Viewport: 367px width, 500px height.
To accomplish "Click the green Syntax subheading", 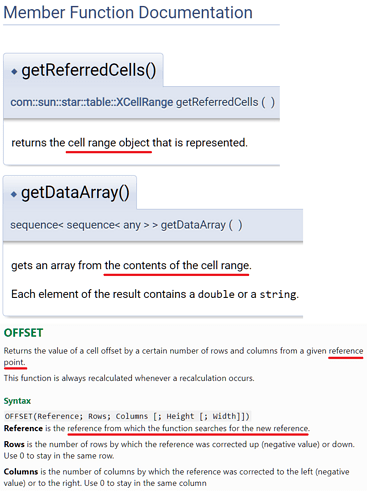I will (x=17, y=401).
